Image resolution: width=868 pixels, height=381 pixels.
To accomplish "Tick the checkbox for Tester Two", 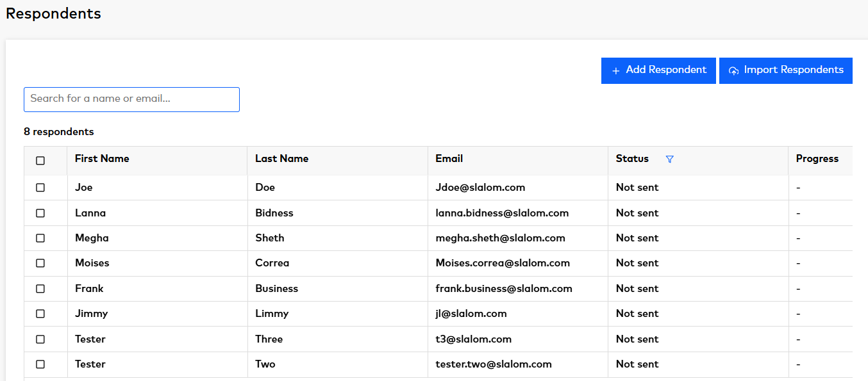I will pos(40,364).
